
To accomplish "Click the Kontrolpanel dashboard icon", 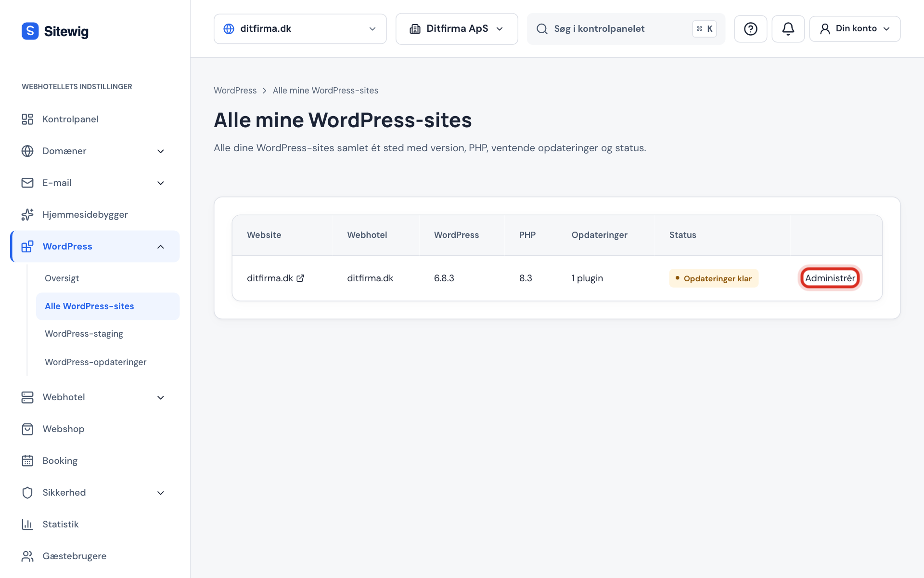I will pos(27,119).
